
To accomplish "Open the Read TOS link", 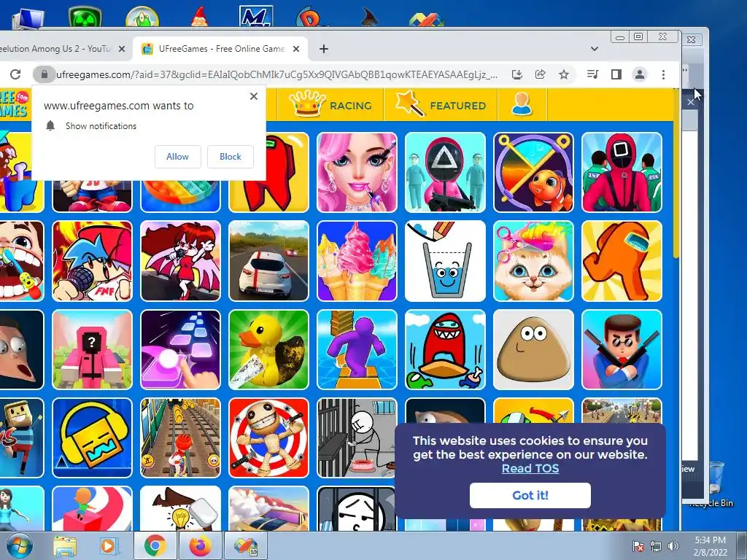I will [530, 469].
